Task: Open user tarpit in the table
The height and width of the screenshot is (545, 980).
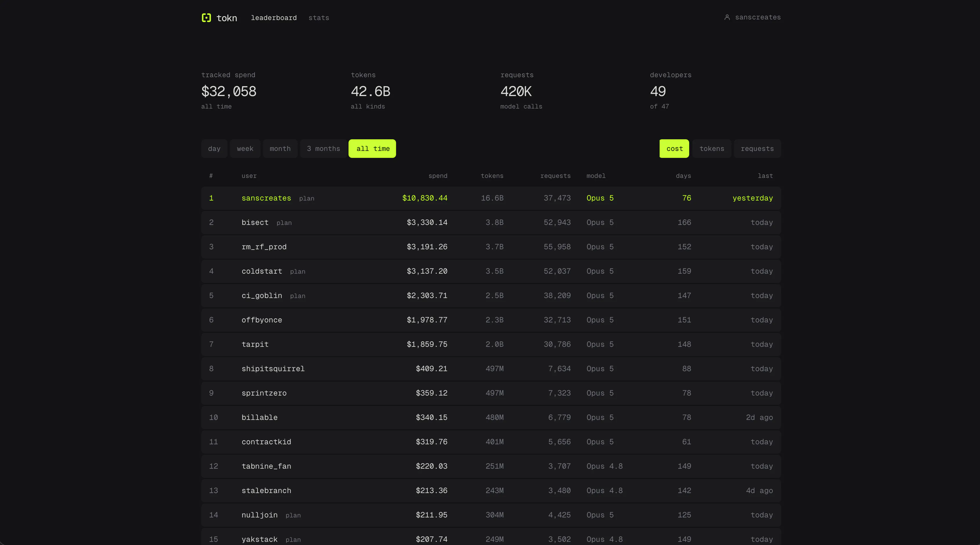Action: click(x=255, y=344)
